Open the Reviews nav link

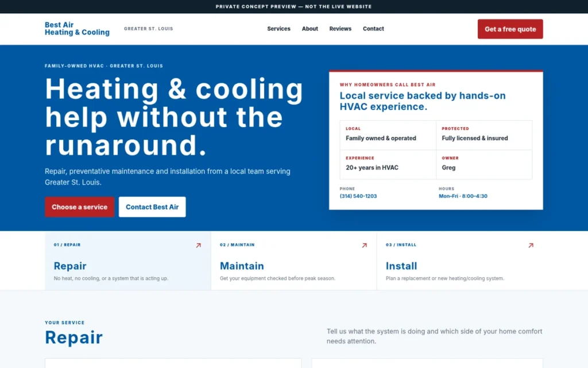340,29
